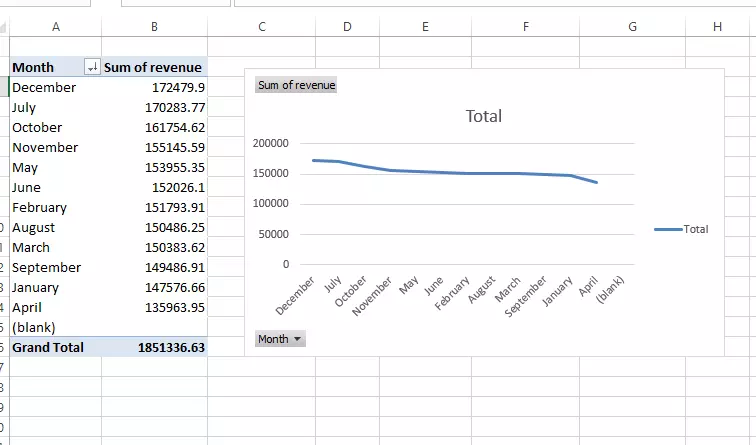The image size is (756, 445).
Task: Click the grand total value 1851336.63
Action: click(x=171, y=347)
